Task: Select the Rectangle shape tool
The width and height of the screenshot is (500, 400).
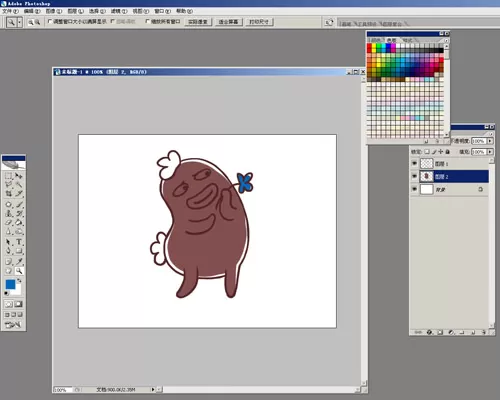Action: [19, 251]
